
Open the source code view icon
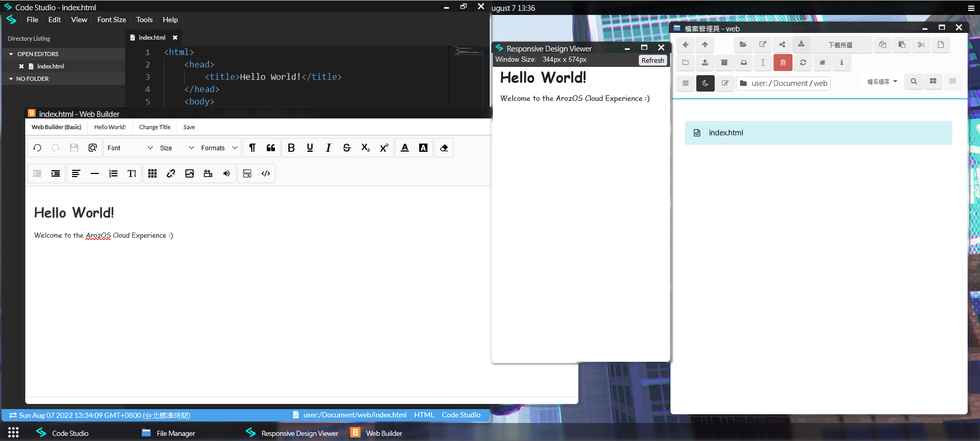pos(266,174)
